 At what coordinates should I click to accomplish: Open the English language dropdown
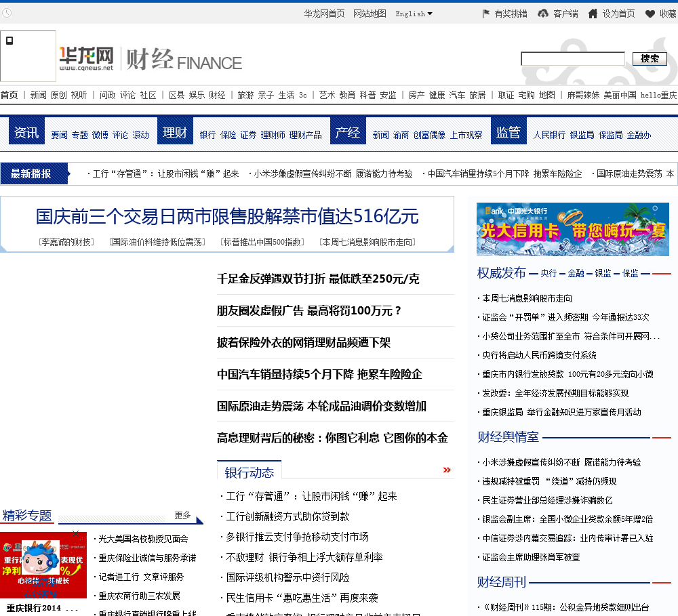(414, 14)
